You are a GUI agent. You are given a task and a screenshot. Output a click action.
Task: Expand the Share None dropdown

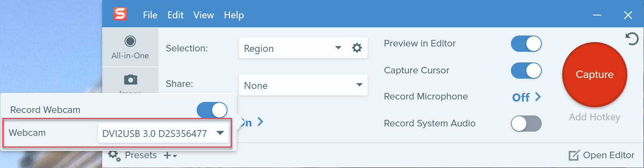303,85
